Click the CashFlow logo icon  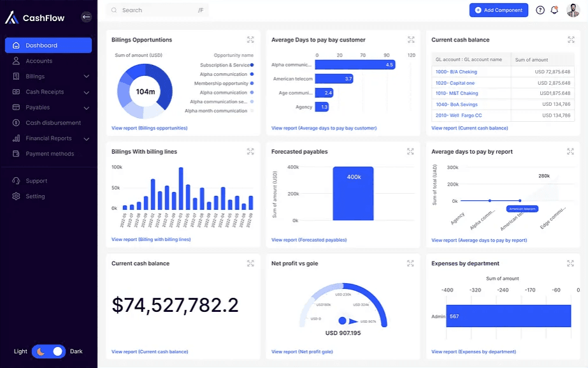coord(12,17)
